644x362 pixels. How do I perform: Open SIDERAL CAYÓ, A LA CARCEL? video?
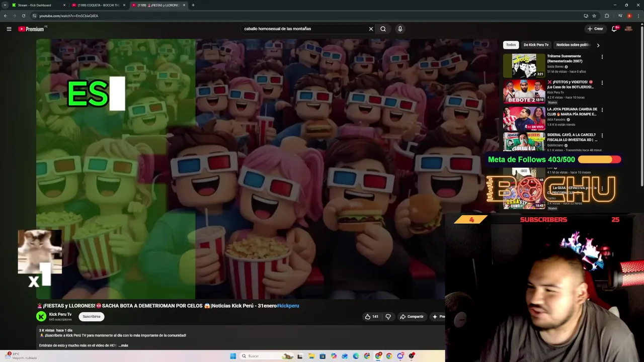524,142
